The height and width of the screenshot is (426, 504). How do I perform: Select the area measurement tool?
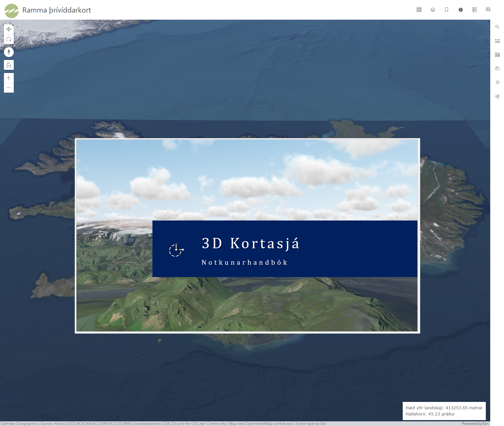click(x=497, y=55)
